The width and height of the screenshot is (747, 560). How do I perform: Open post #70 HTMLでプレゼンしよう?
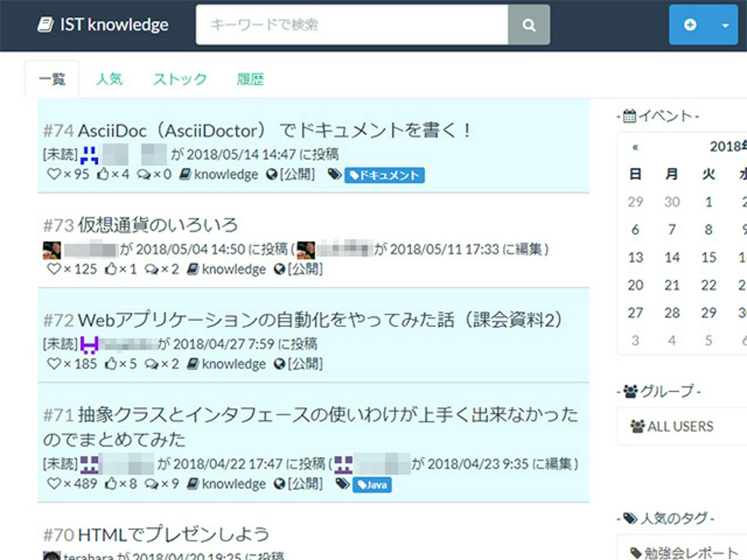(173, 534)
